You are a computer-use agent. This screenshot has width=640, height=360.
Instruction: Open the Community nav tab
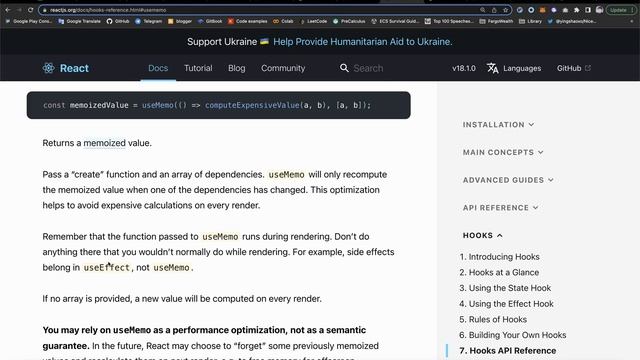click(x=283, y=68)
